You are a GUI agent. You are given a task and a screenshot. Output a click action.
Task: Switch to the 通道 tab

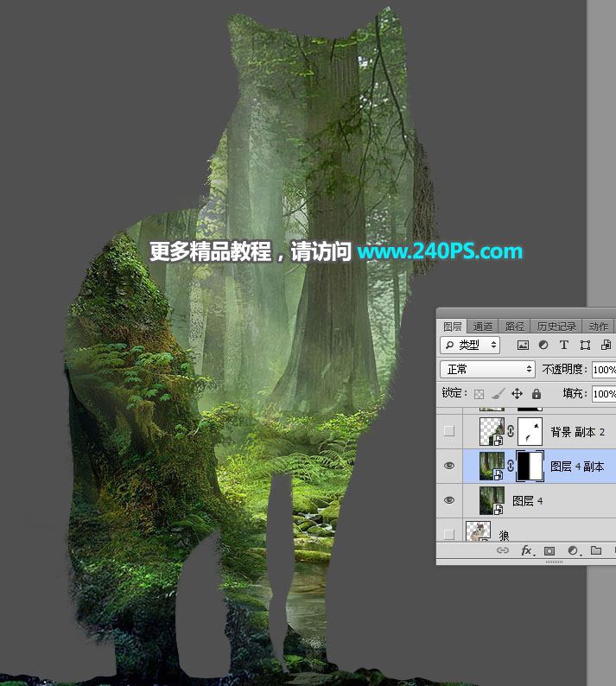click(x=483, y=327)
